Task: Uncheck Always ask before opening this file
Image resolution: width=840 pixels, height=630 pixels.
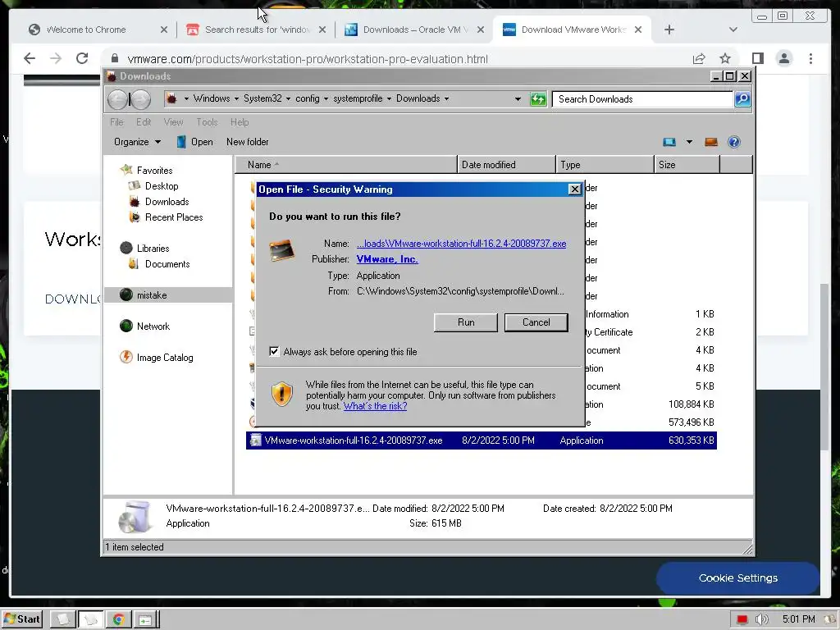Action: (274, 351)
